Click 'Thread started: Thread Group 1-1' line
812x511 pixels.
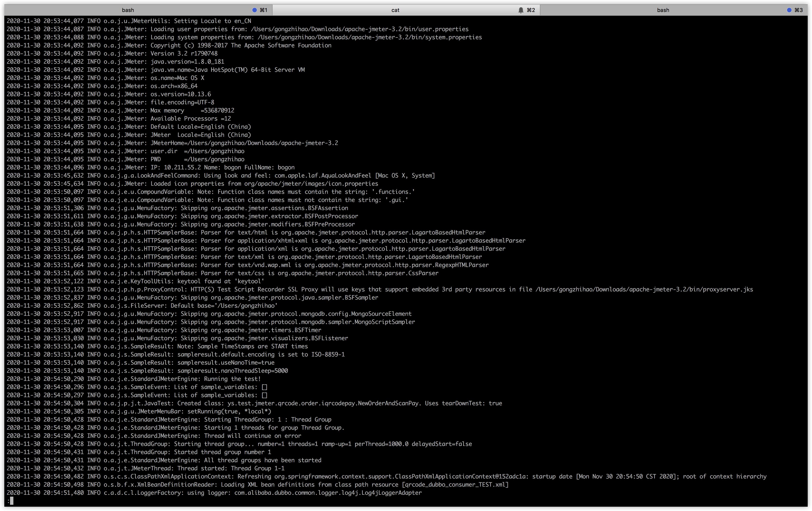(145, 468)
